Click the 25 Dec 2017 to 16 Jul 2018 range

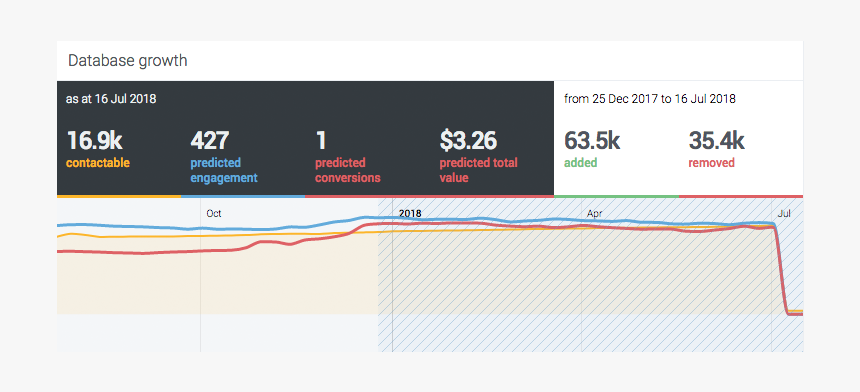click(x=650, y=99)
